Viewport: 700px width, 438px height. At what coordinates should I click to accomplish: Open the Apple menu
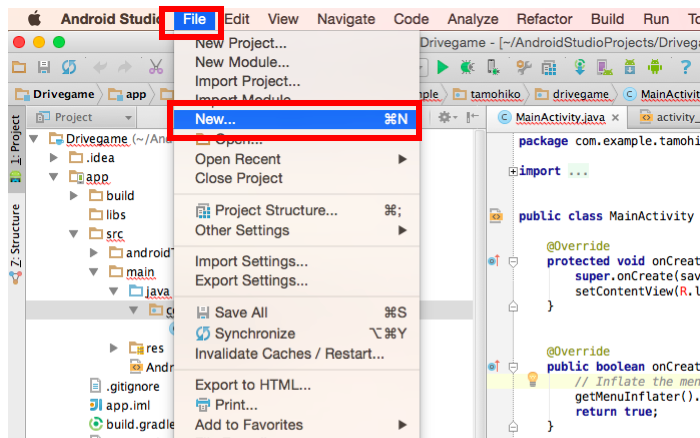34,19
